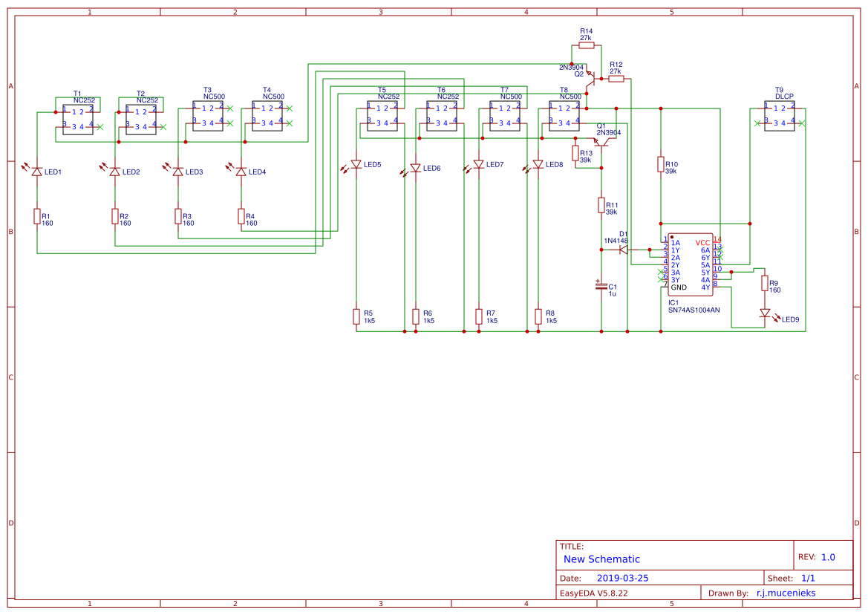Image resolution: width=868 pixels, height=615 pixels.
Task: Select resistor R5 1k5
Action: (355, 316)
